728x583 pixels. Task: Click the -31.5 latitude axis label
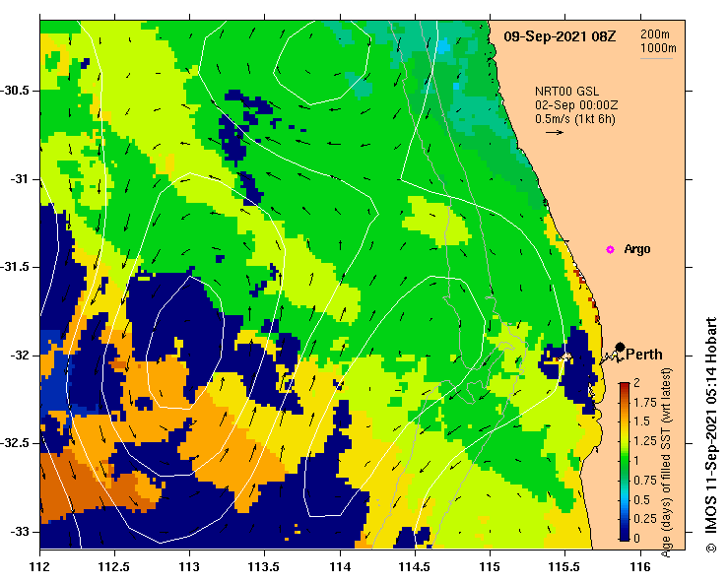(x=16, y=267)
